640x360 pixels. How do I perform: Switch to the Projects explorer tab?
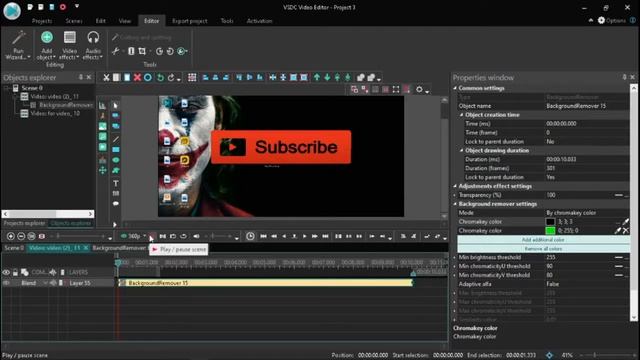(x=24, y=223)
